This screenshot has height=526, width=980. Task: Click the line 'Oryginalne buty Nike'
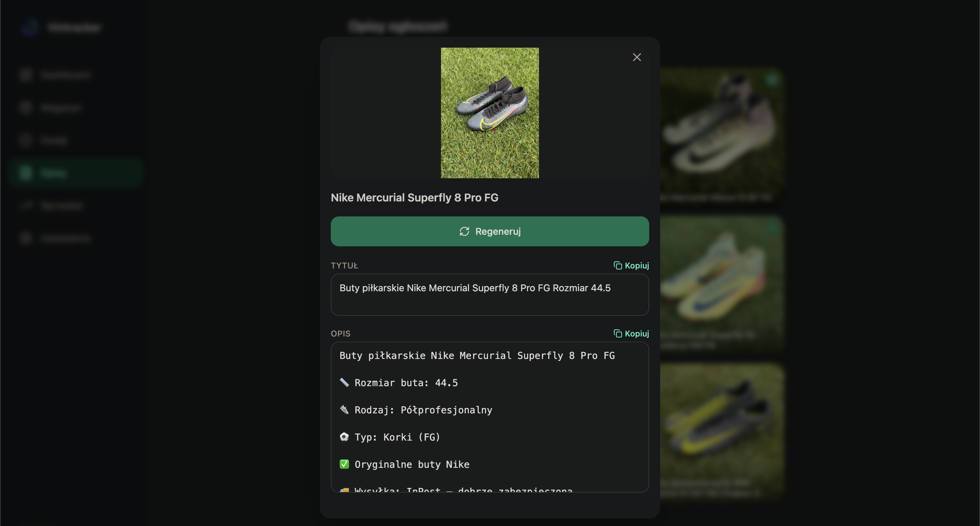(404, 464)
